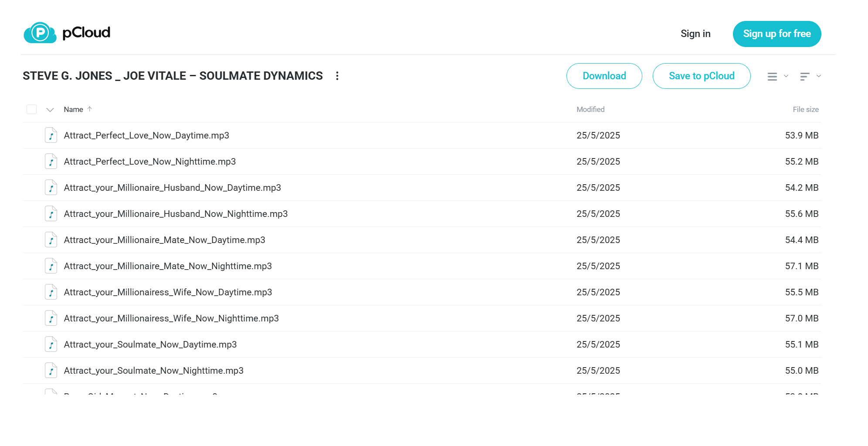
Task: Open file Attract_your_Millionaire_Husband_Now_Nighttime.mp3
Action: pos(176,214)
